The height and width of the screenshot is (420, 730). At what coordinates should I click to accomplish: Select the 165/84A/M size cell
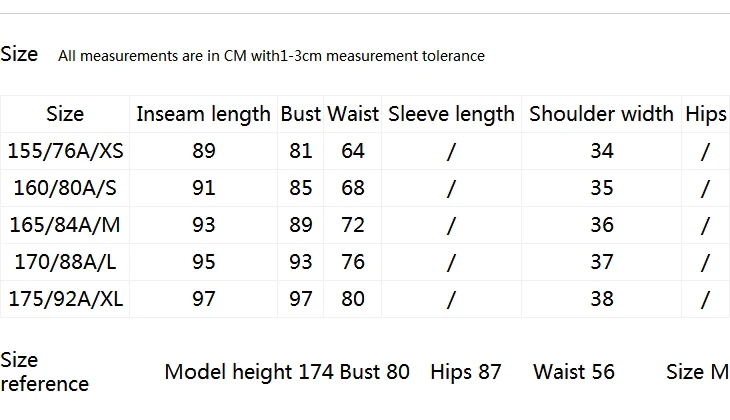pos(65,225)
